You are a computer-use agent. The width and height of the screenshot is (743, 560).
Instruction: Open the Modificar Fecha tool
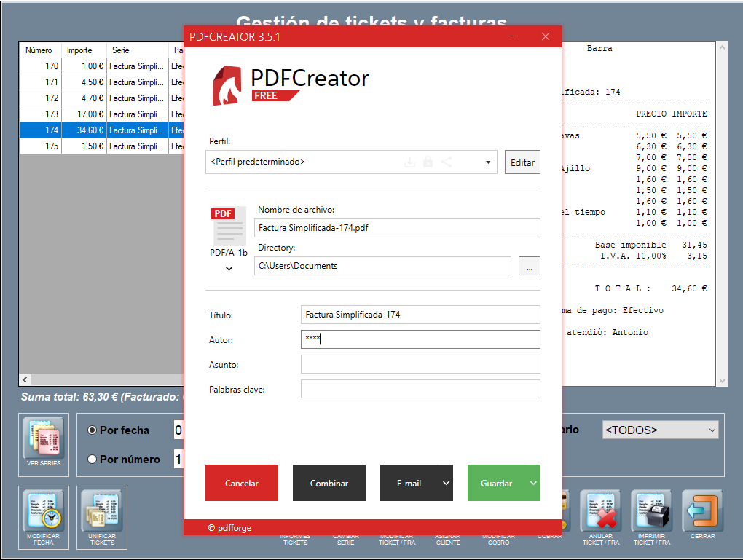(44, 513)
